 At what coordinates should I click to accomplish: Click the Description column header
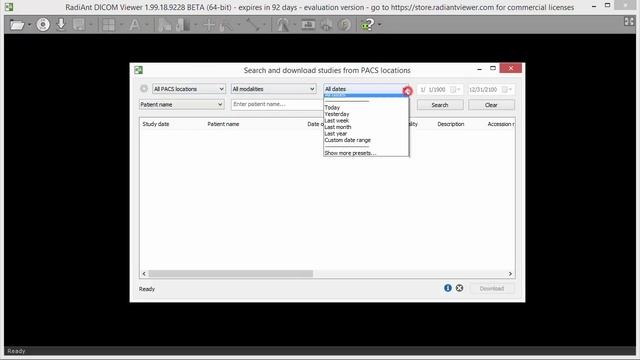click(451, 124)
